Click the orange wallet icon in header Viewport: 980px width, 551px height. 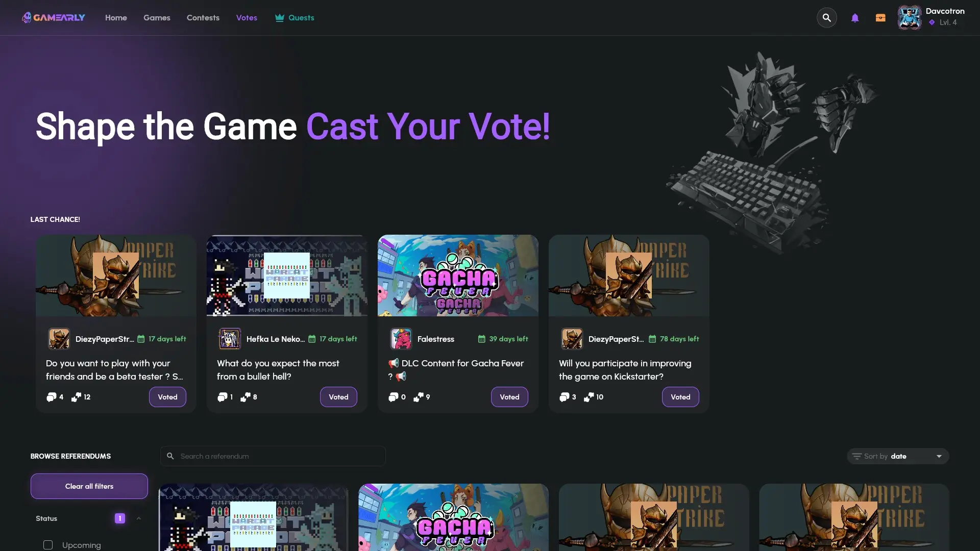[x=880, y=18]
